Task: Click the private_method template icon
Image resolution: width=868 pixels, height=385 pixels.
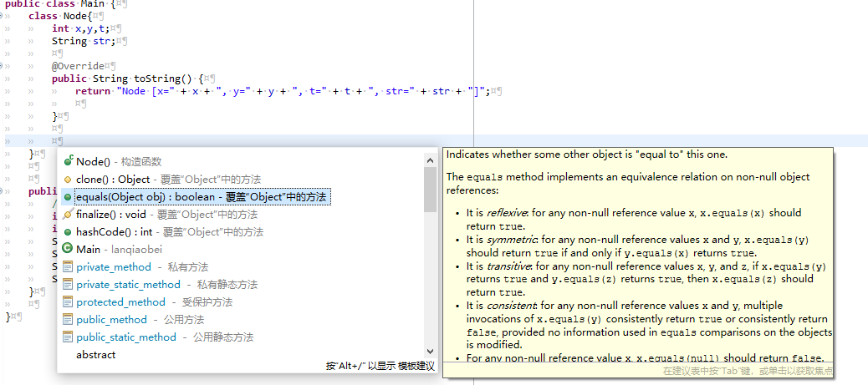Action: coord(68,266)
